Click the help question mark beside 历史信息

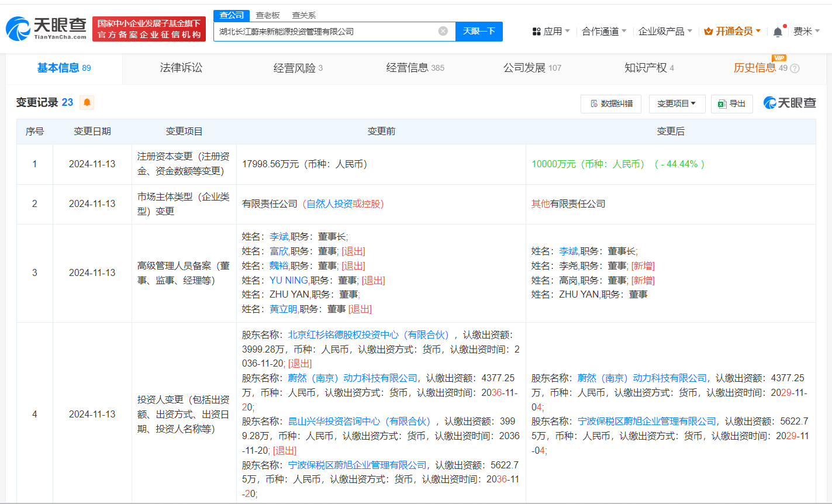[795, 68]
